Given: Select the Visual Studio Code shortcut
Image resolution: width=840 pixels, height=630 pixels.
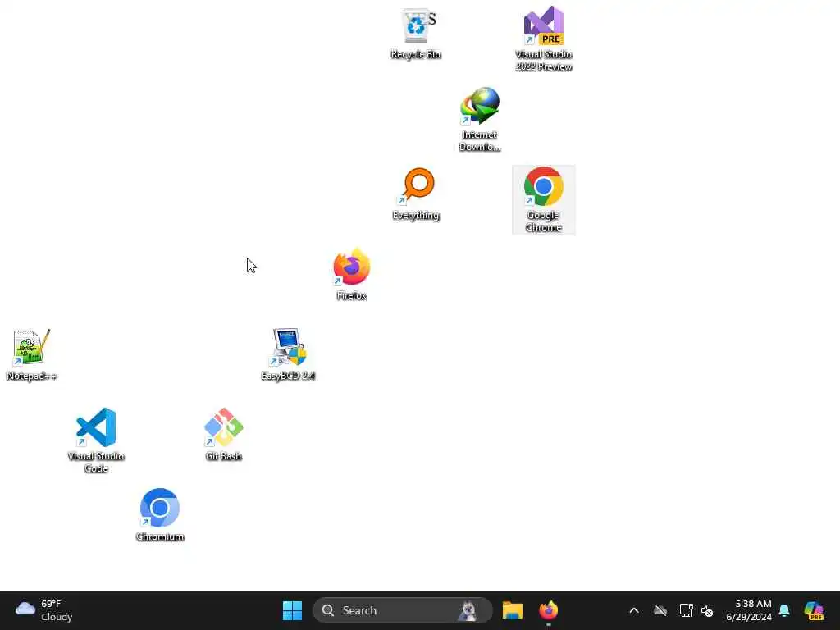Looking at the screenshot, I should point(96,441).
